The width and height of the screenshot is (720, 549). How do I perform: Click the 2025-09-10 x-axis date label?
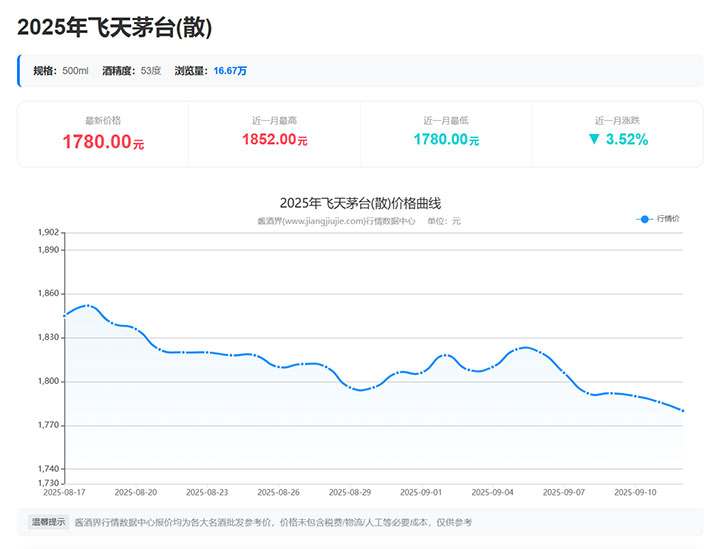coord(634,492)
